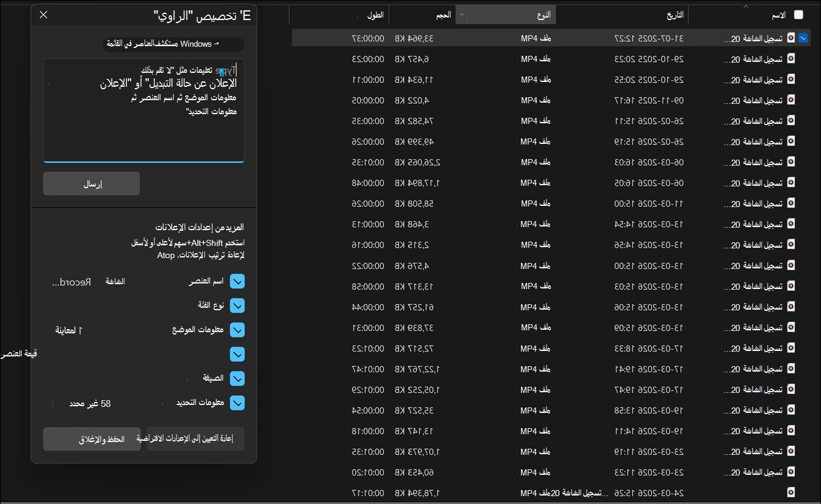
Task: Sort by the التاريخ column header
Action: pyautogui.click(x=675, y=15)
